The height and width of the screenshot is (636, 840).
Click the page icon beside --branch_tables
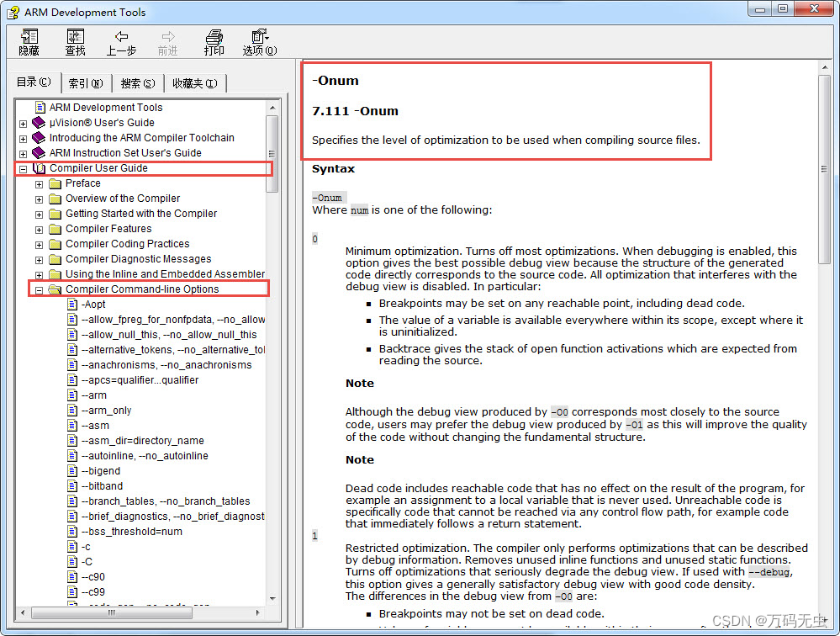[x=73, y=501]
